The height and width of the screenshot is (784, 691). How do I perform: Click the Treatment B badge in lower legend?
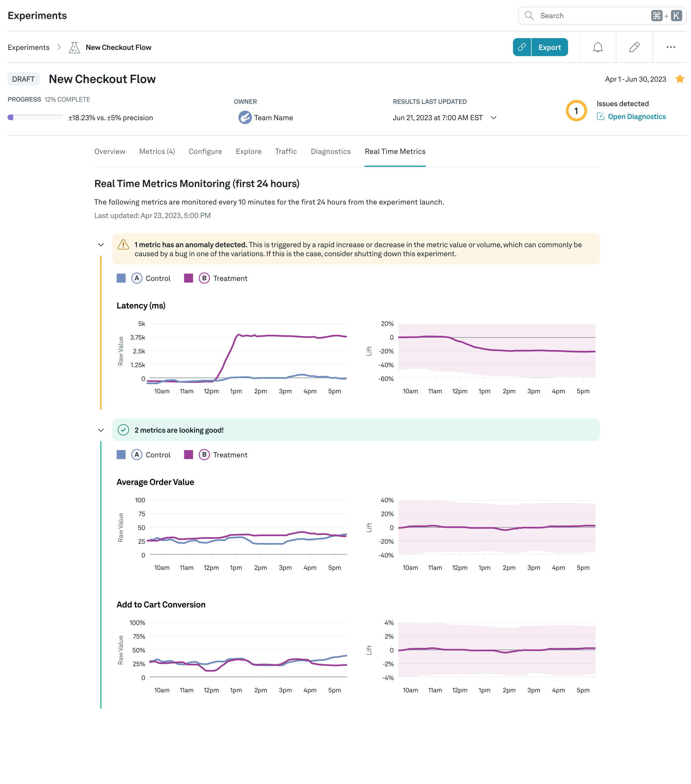[x=204, y=454]
